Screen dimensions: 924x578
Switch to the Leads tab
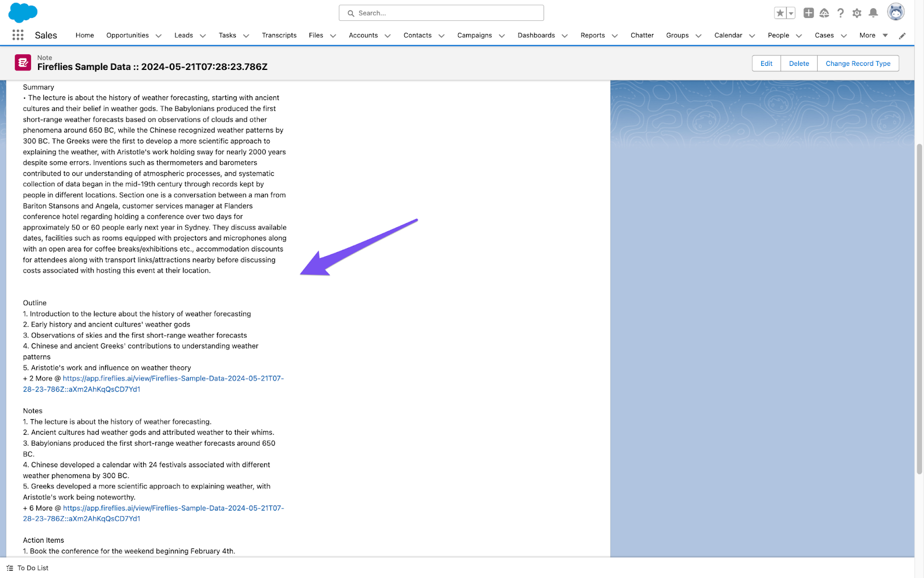point(184,35)
